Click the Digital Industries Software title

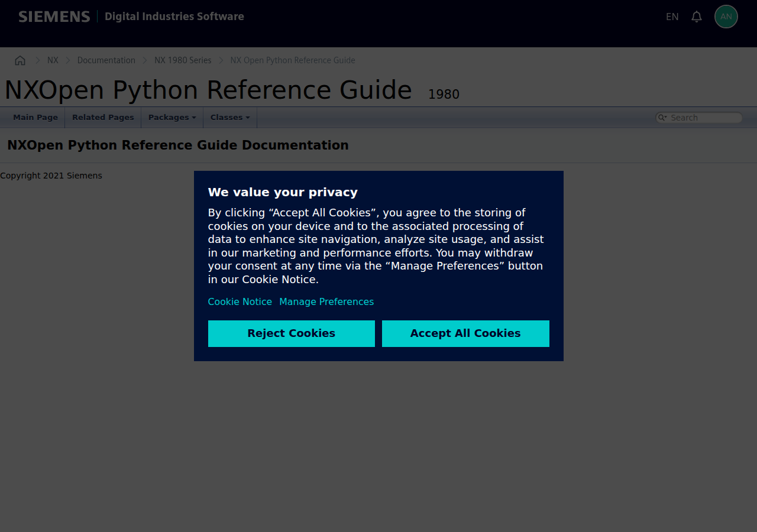[x=174, y=17]
